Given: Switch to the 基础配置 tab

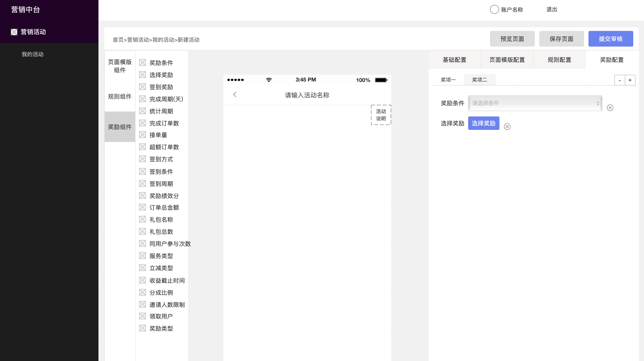Looking at the screenshot, I should click(454, 60).
